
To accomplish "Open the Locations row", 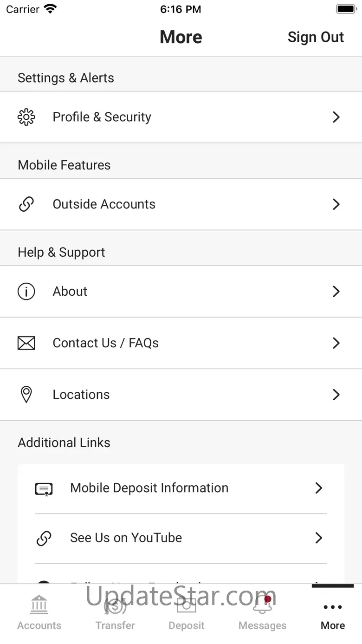I will click(x=181, y=395).
